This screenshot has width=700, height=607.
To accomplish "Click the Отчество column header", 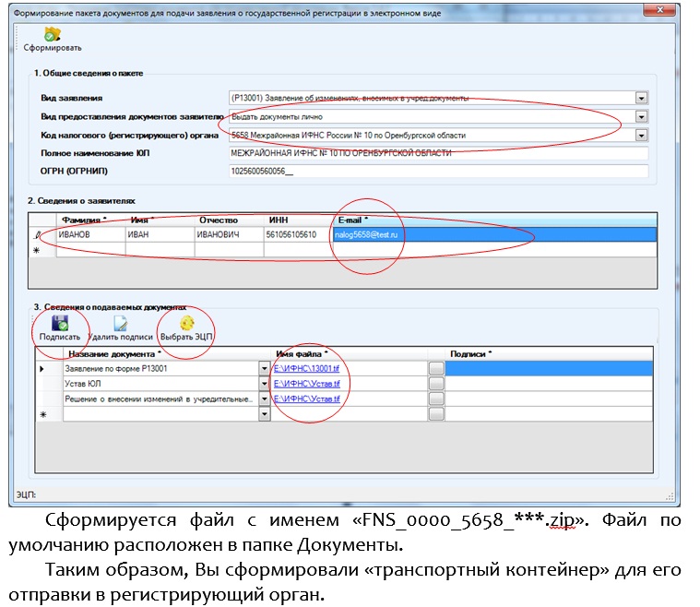I will (229, 220).
